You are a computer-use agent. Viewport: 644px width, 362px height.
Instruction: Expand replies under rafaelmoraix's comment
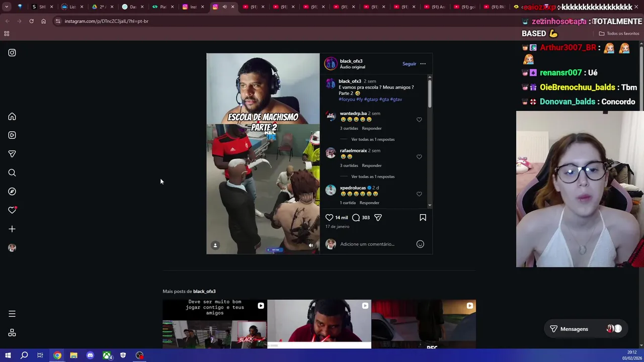point(373,176)
